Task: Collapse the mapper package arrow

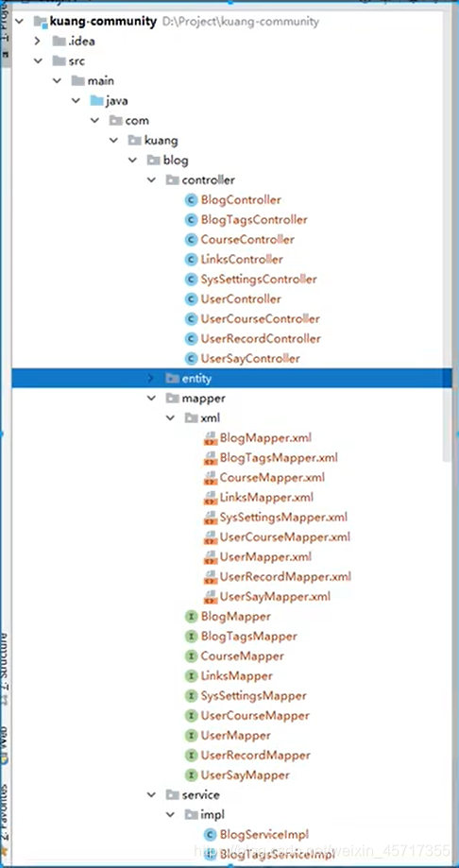Action: click(x=151, y=398)
